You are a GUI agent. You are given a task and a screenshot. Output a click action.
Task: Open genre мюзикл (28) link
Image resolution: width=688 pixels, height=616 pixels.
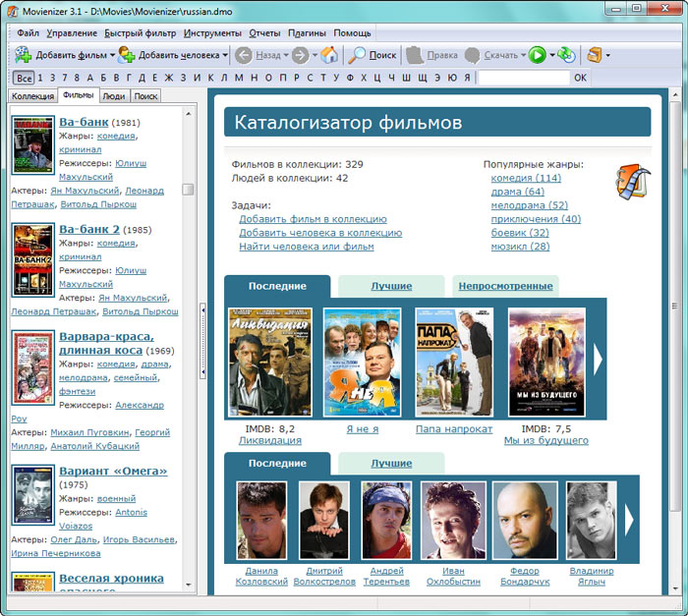coord(520,247)
